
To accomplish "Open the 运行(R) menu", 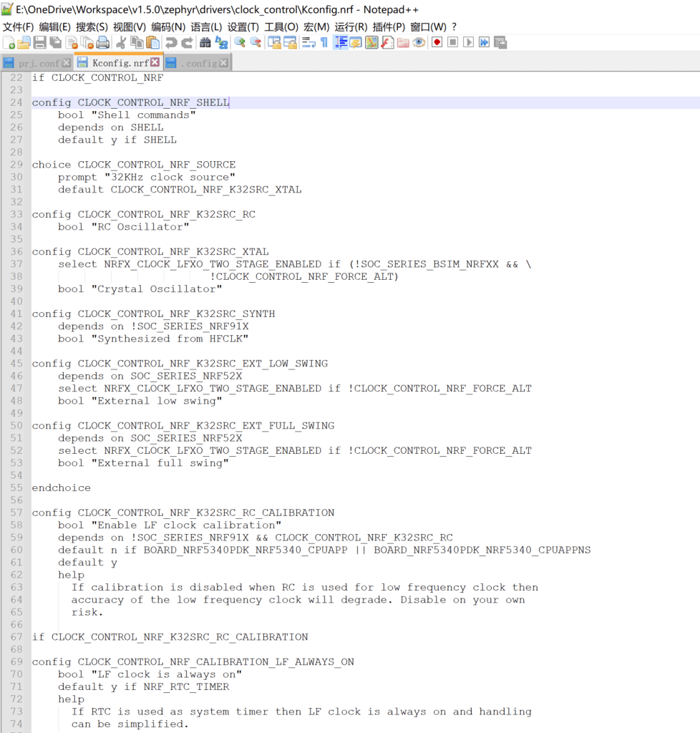I will tap(351, 27).
